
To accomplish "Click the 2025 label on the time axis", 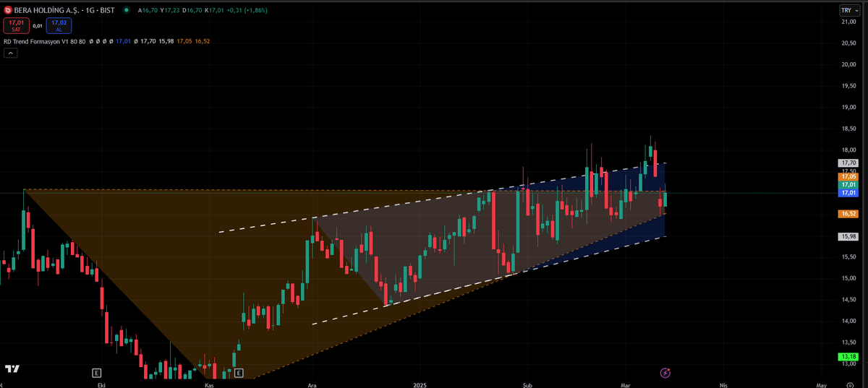I will click(420, 385).
